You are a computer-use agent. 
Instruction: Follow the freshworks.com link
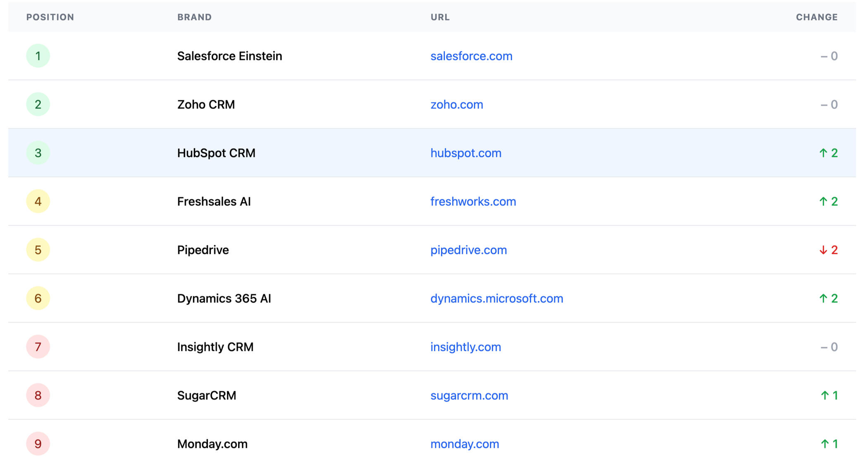(x=473, y=201)
